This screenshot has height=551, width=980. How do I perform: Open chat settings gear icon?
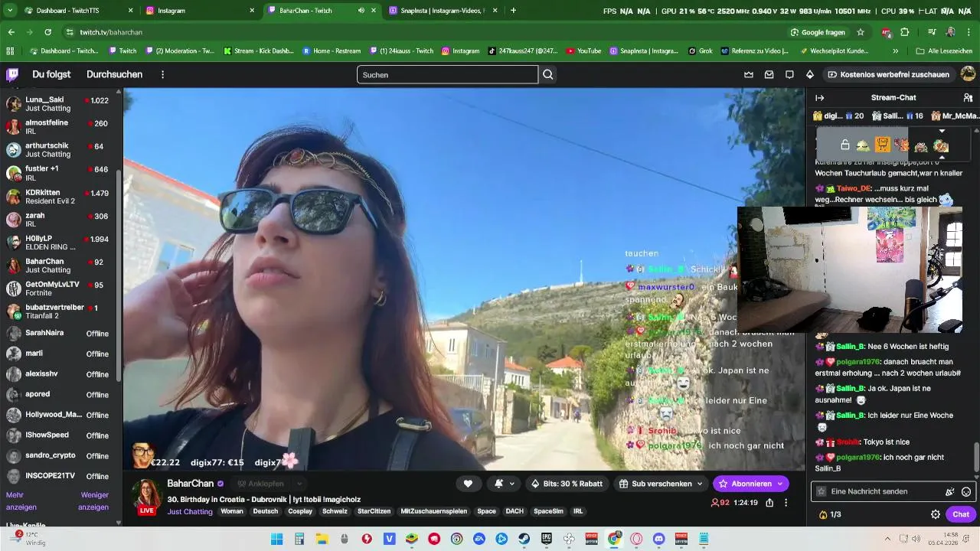click(935, 514)
